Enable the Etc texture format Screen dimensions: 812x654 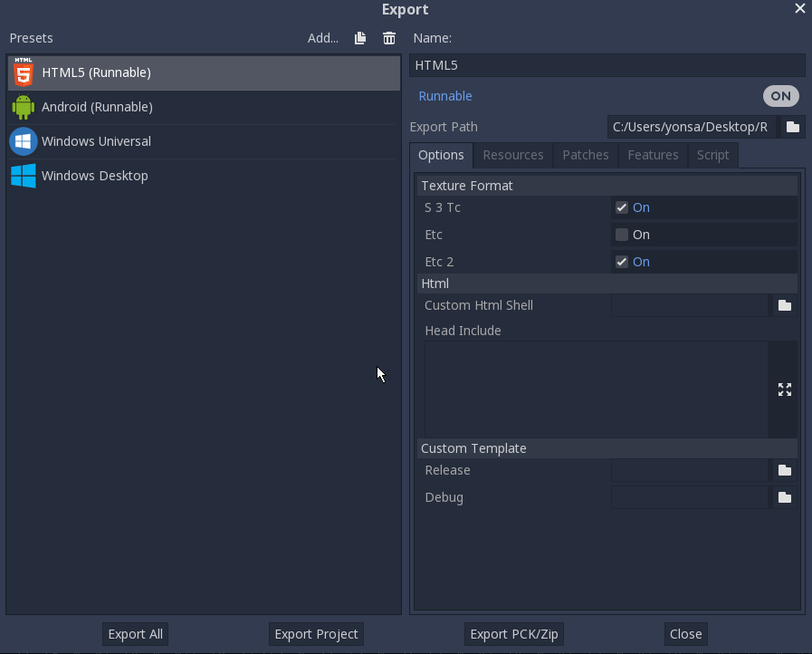[x=622, y=235]
